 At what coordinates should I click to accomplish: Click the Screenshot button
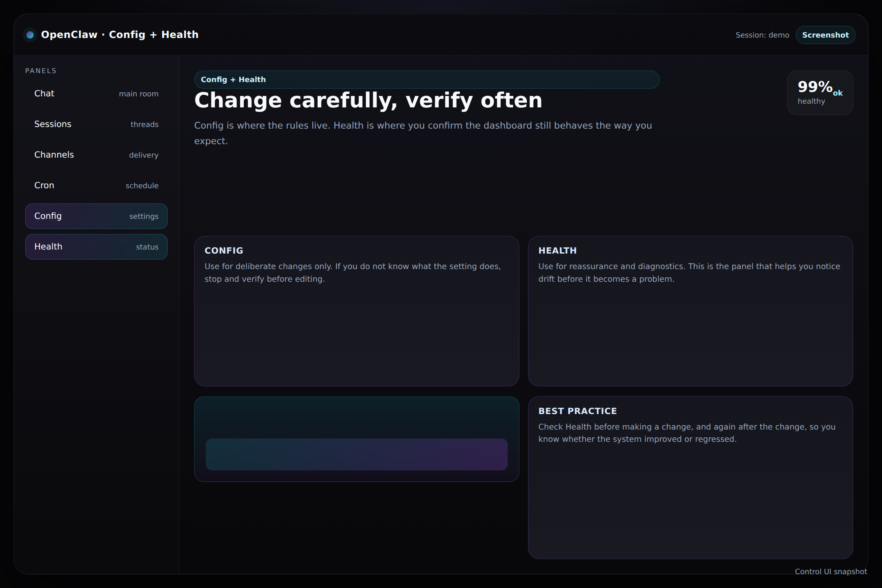point(825,35)
